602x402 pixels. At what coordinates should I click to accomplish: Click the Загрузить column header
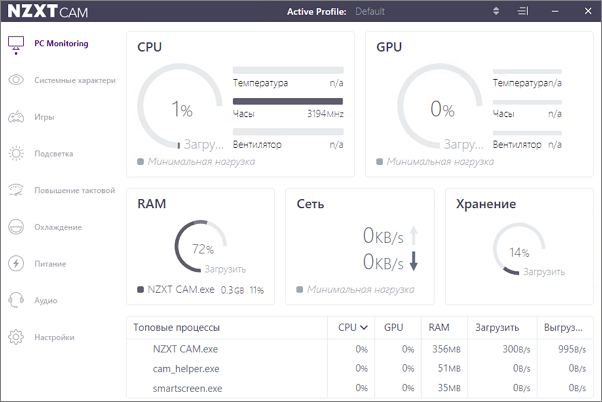tap(497, 328)
